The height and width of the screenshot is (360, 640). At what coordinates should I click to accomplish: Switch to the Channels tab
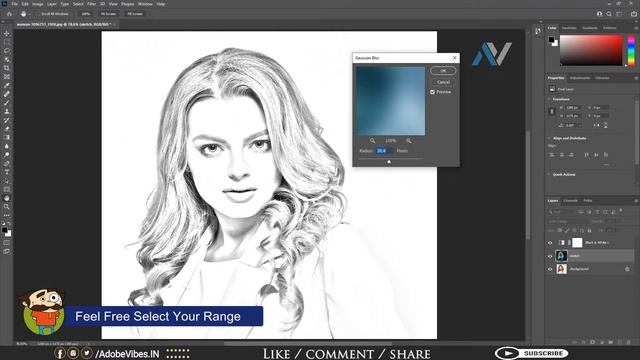point(571,201)
